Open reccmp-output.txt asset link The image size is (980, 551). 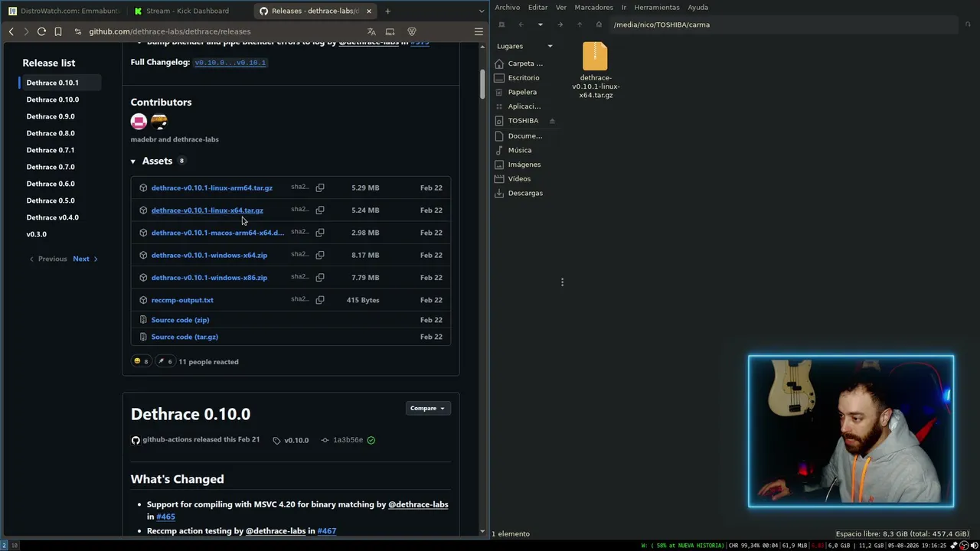click(x=182, y=300)
